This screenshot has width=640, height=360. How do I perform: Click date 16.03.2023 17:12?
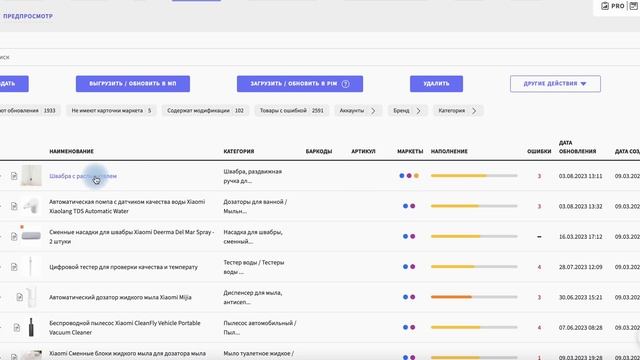pyautogui.click(x=580, y=237)
